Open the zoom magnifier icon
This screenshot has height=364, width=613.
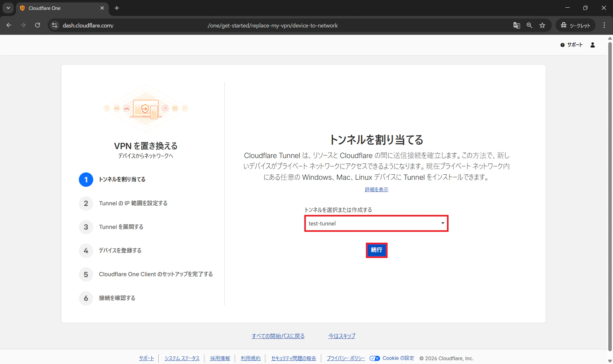[x=529, y=25]
